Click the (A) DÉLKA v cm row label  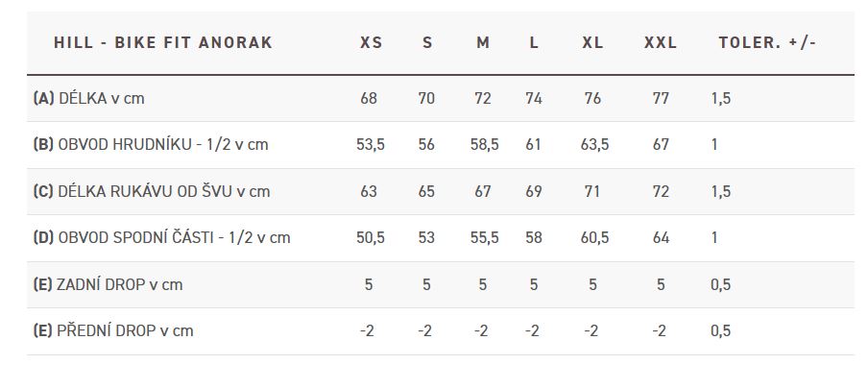click(88, 99)
